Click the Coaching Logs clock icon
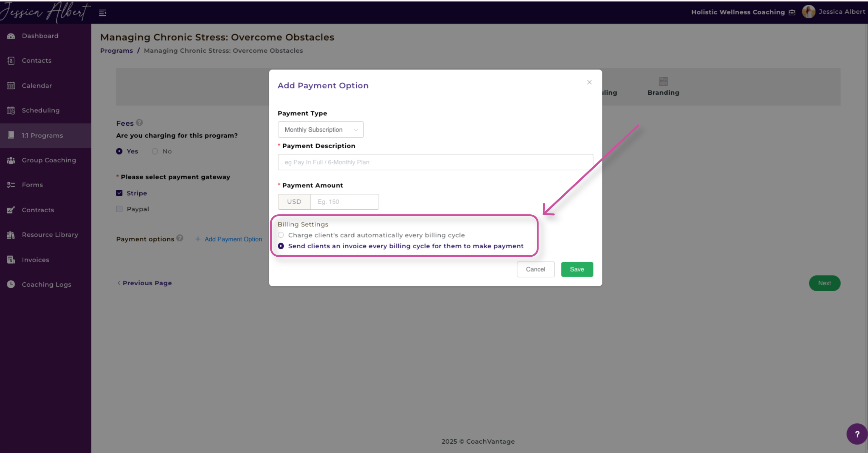Image resolution: width=868 pixels, height=453 pixels. (11, 284)
